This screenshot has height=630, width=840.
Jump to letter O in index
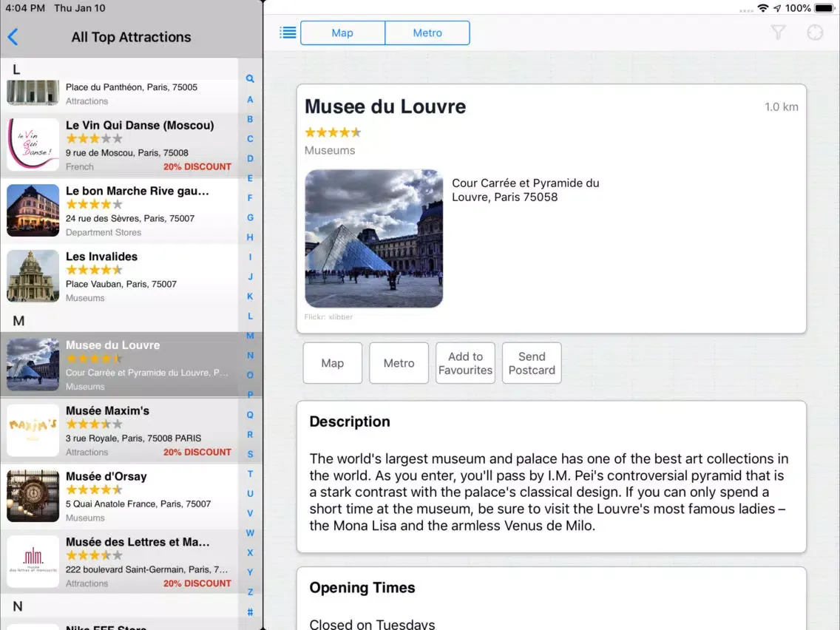click(x=250, y=375)
